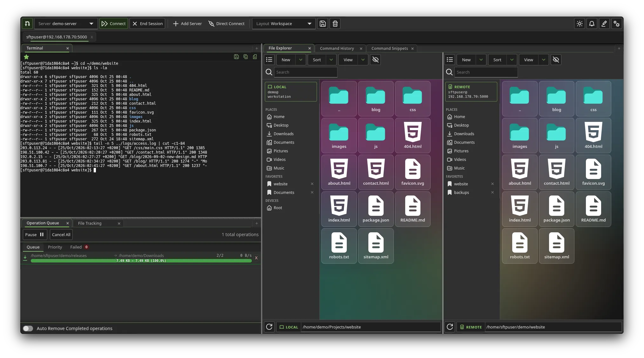Click the local path field
Image resolution: width=644 pixels, height=358 pixels.
point(371,327)
